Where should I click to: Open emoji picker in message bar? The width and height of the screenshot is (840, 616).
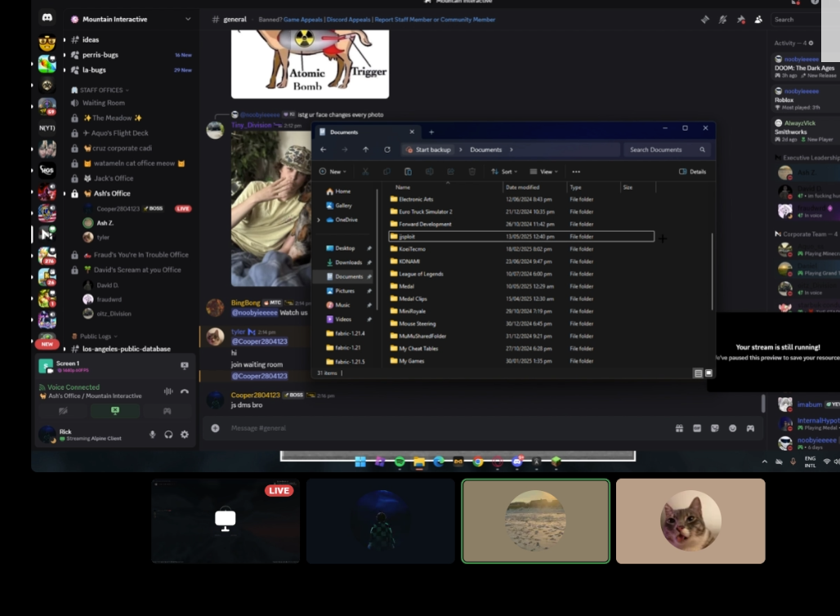[x=732, y=428]
